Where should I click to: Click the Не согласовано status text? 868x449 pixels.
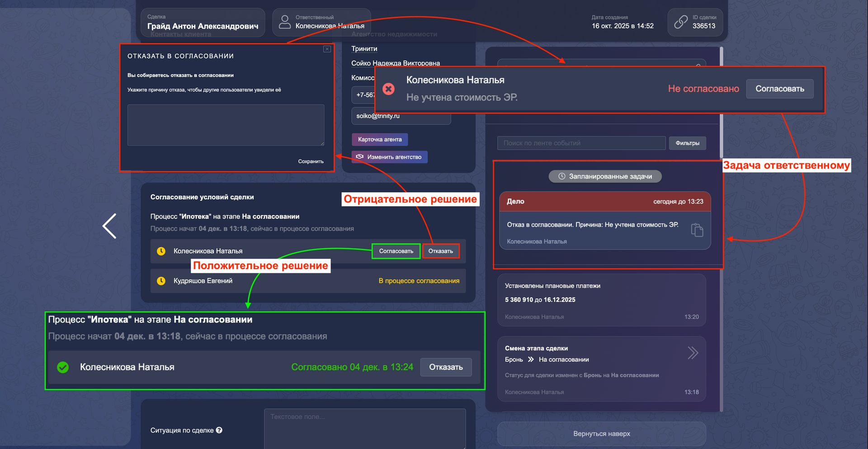[x=703, y=89]
